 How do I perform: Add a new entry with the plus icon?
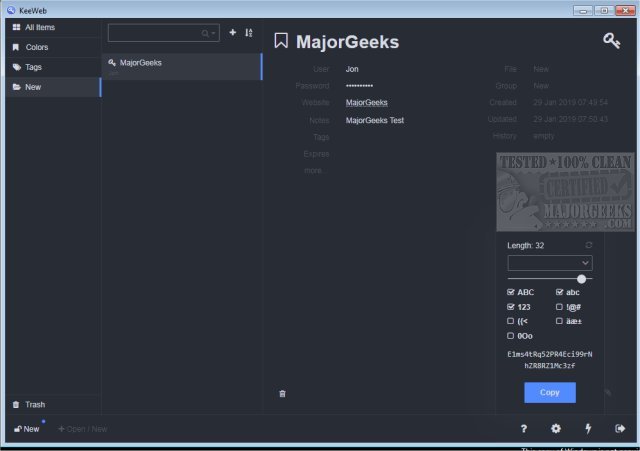tap(233, 32)
